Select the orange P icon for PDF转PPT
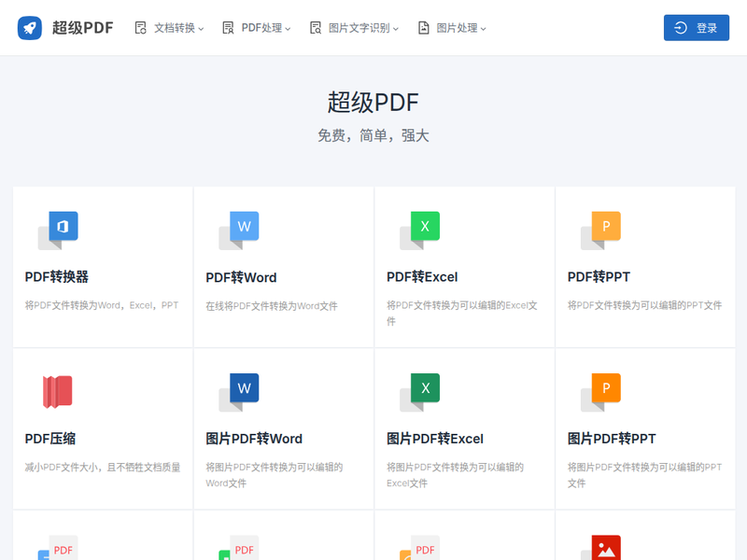The height and width of the screenshot is (560, 747). [600, 231]
